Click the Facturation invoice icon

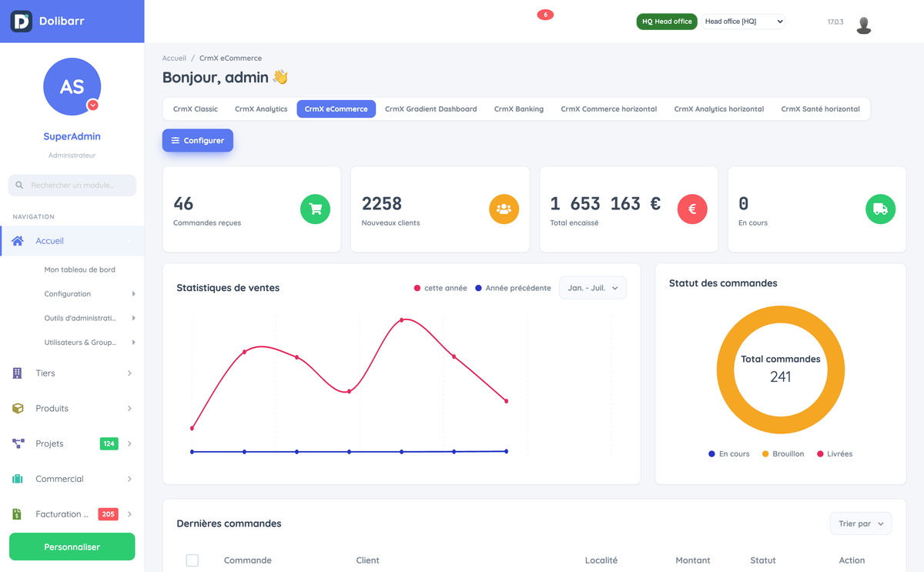(x=18, y=514)
